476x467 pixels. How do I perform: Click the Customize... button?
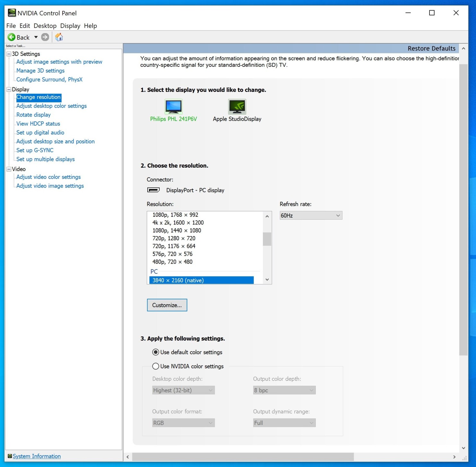coord(167,305)
